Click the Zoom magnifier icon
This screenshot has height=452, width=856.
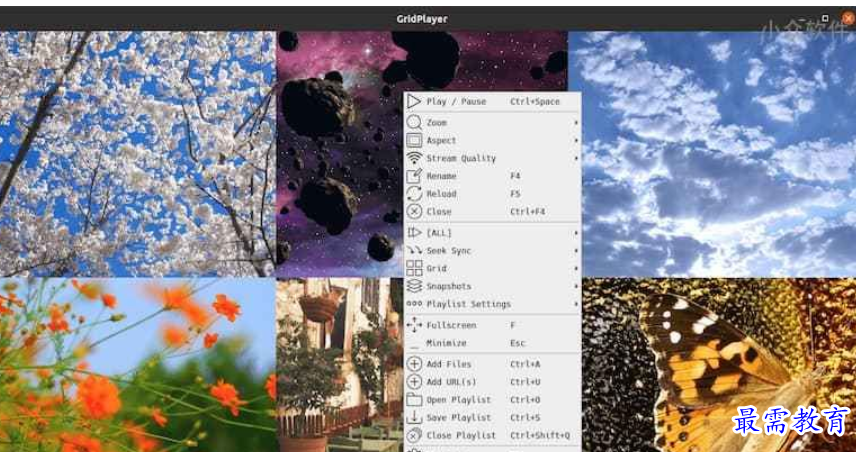point(414,122)
